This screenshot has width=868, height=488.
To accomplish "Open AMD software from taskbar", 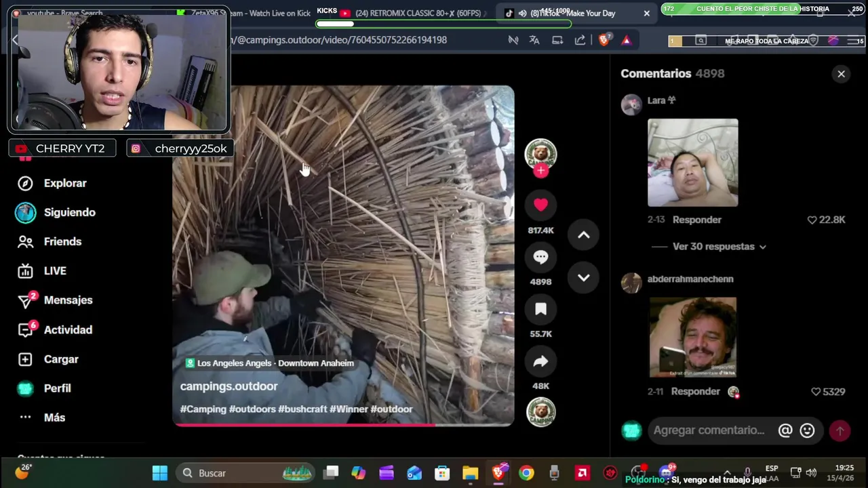I will tap(582, 473).
